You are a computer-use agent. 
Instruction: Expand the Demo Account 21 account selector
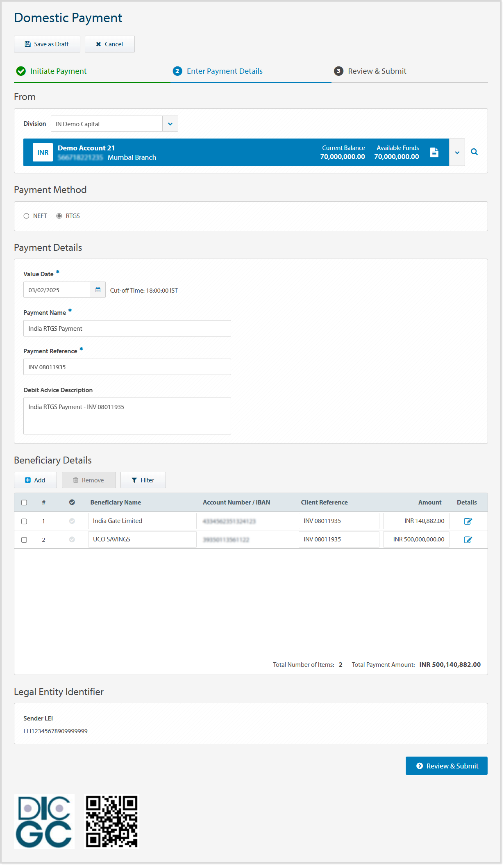(x=457, y=152)
